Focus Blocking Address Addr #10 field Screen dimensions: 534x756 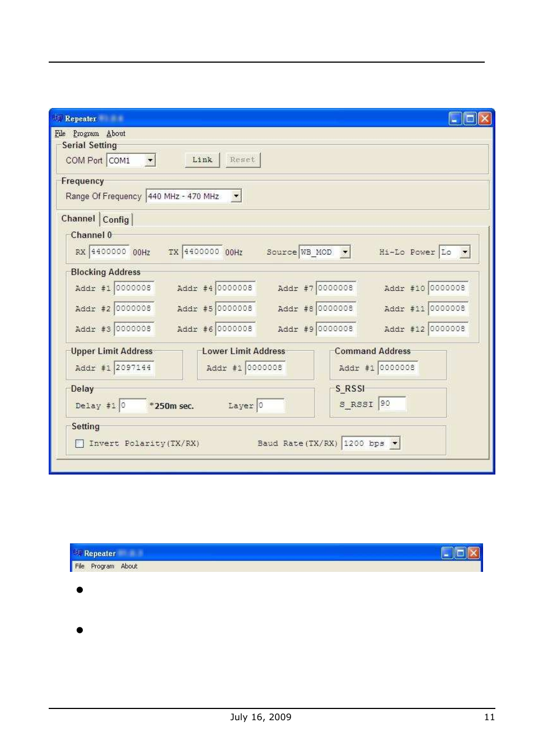tap(448, 288)
